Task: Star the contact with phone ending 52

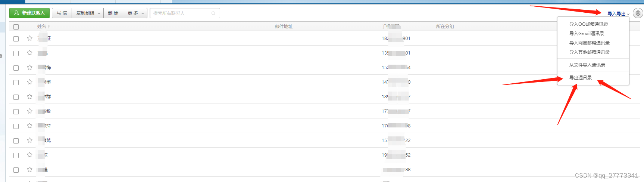Action: (x=30, y=155)
